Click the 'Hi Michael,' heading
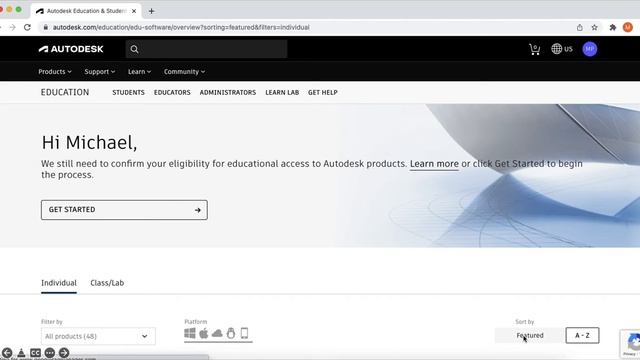 tap(89, 142)
